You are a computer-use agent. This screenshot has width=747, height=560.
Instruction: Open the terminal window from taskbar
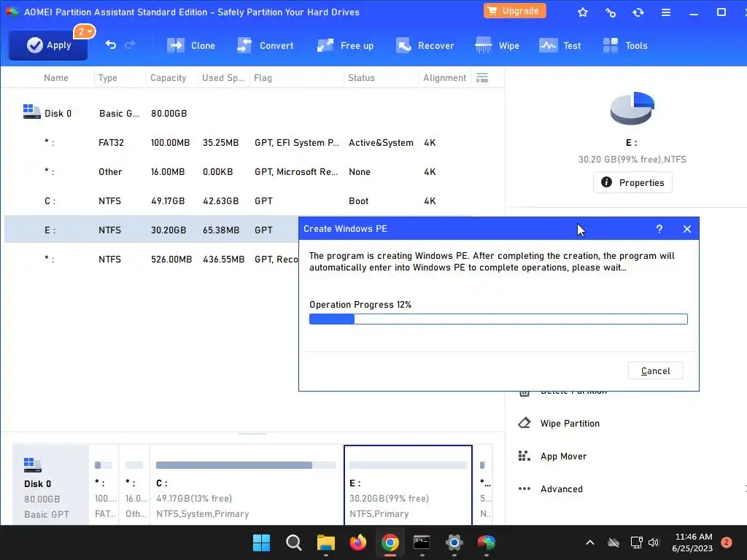422,542
